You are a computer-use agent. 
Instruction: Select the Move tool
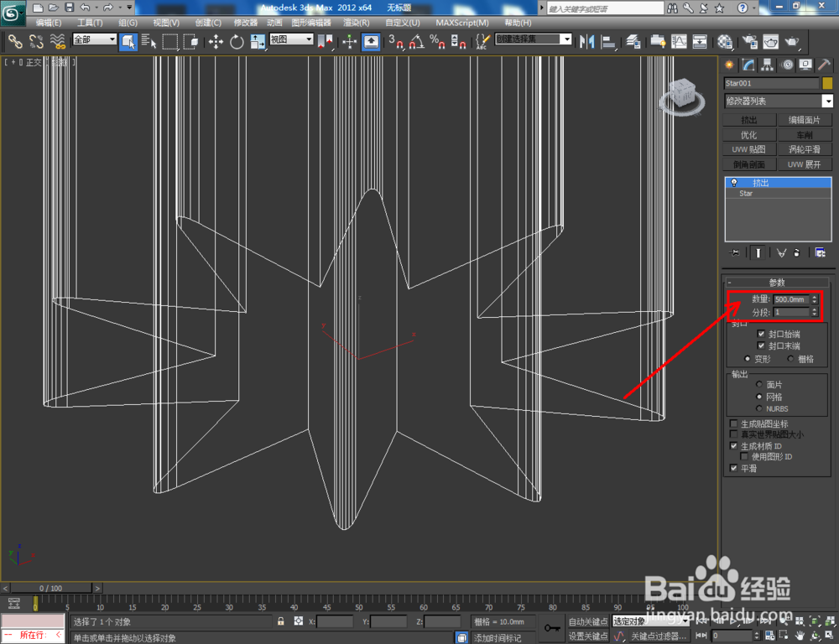216,41
